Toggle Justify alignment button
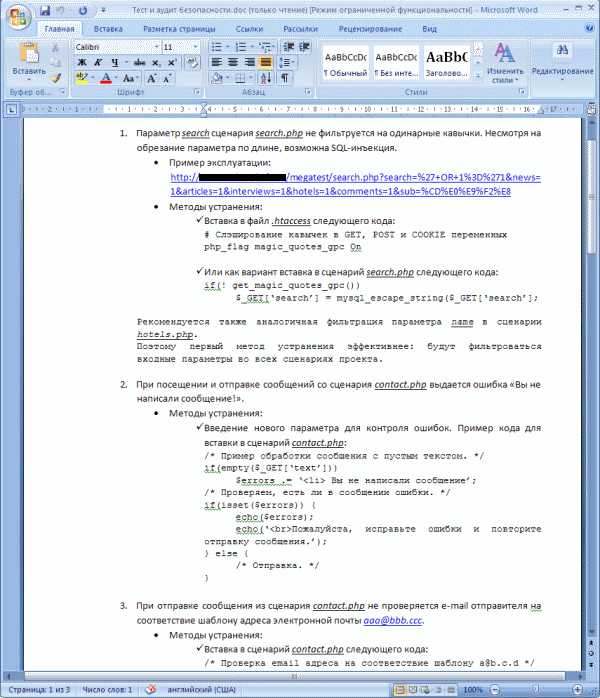Screen dimensions: 600x698 [265, 62]
